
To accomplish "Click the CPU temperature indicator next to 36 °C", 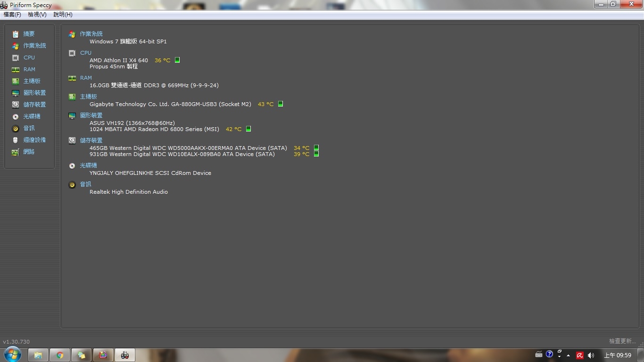I will 177,60.
